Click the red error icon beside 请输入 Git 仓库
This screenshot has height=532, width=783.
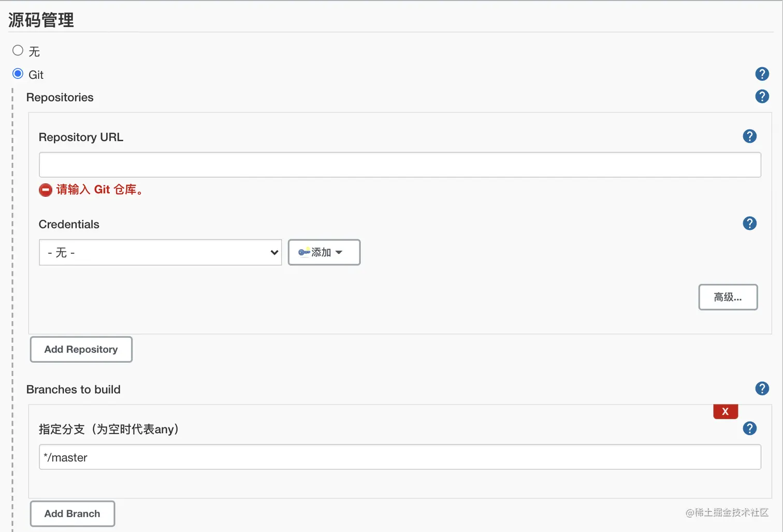45,190
